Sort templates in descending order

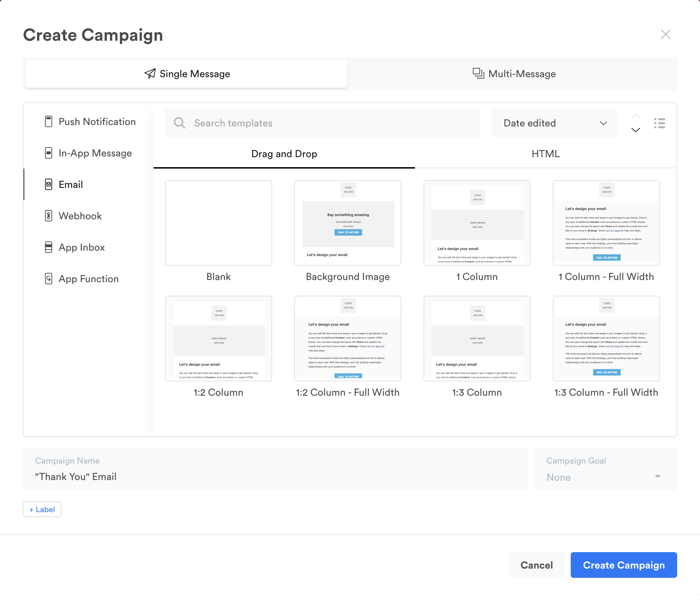pos(635,130)
